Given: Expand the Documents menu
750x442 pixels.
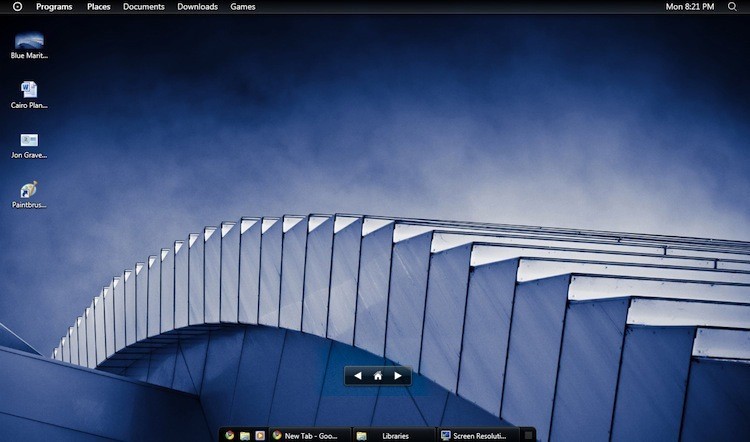Looking at the screenshot, I should coord(144,7).
